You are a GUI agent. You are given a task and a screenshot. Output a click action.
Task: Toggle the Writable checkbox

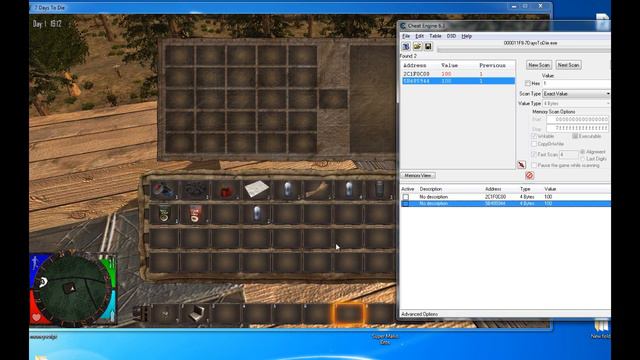coord(534,136)
